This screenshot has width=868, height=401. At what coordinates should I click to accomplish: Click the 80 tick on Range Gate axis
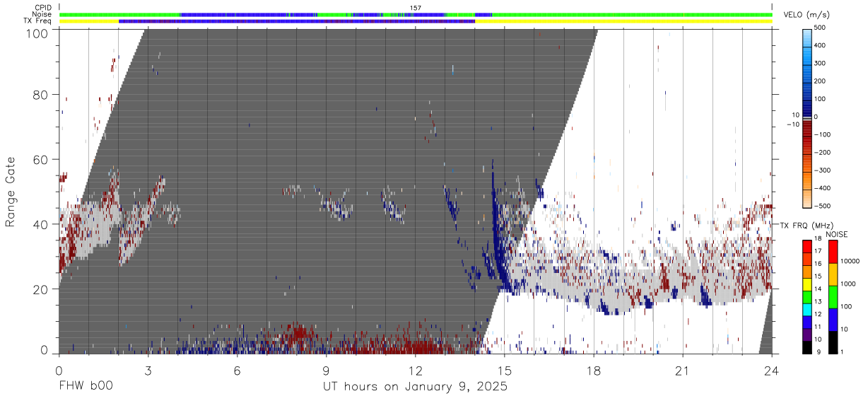click(42, 94)
